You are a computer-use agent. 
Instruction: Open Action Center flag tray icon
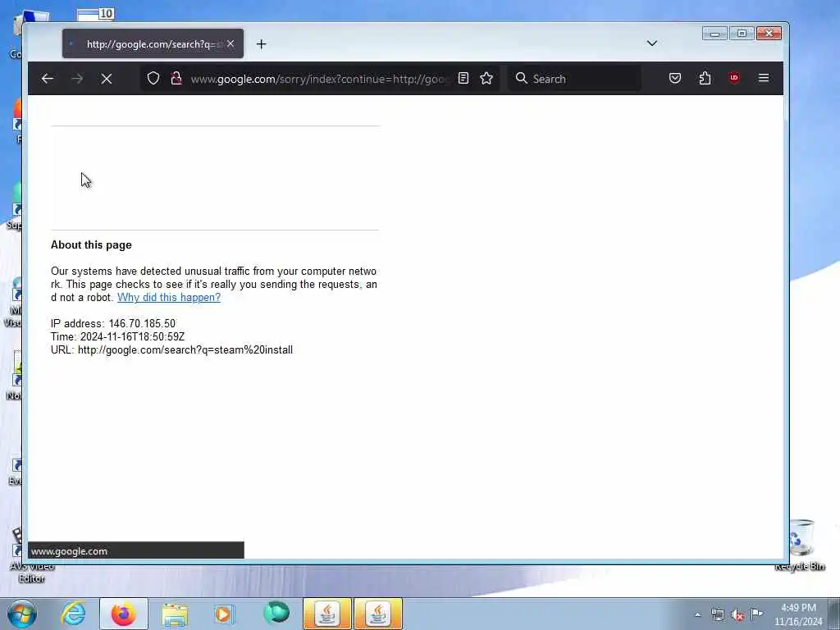click(x=756, y=614)
